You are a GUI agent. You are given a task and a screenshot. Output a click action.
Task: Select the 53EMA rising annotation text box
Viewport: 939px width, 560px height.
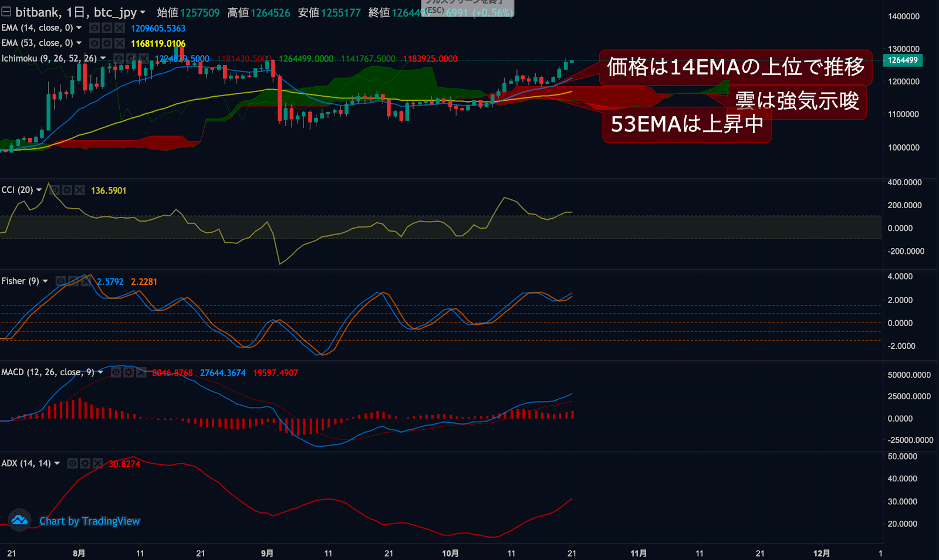tap(687, 124)
